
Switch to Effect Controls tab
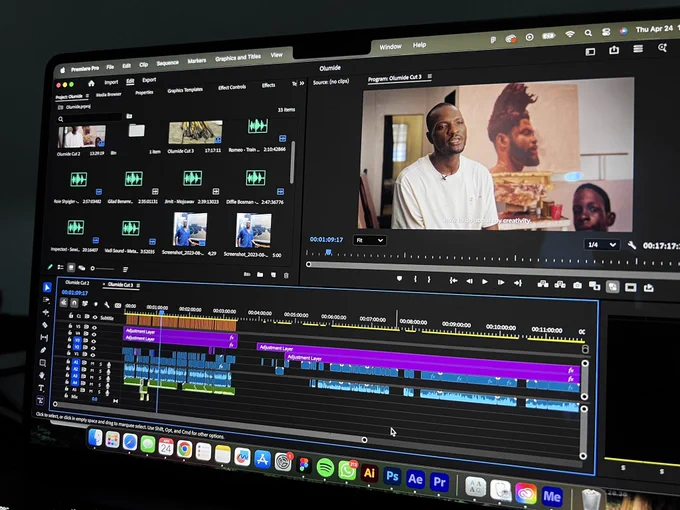tap(232, 87)
